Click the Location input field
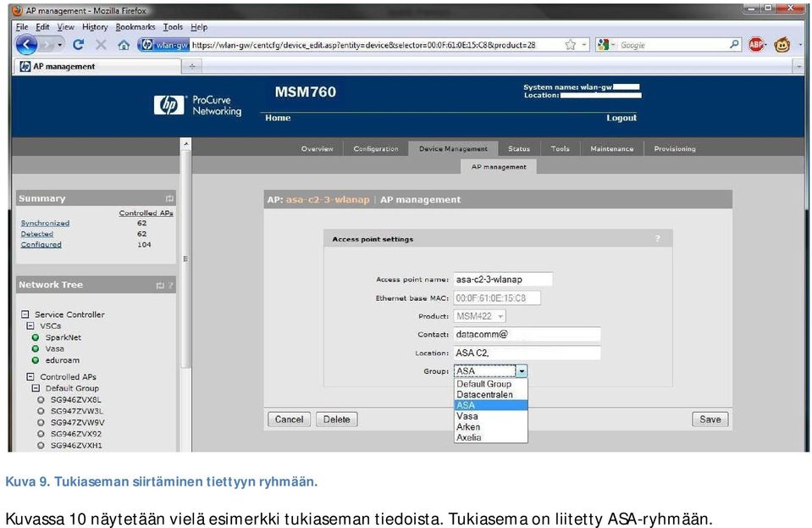Image resolution: width=812 pixels, height=528 pixels. [x=528, y=353]
